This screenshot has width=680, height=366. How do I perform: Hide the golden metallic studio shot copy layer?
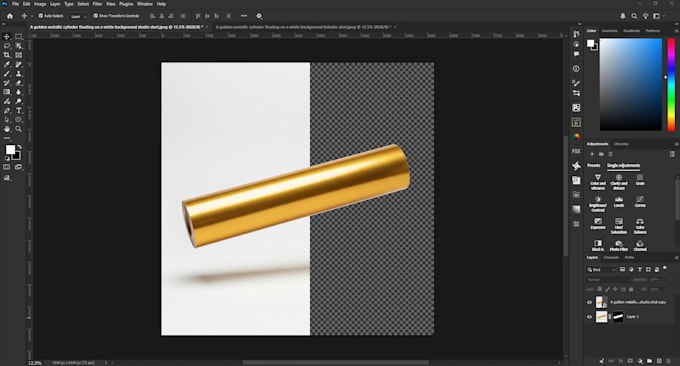(x=589, y=302)
